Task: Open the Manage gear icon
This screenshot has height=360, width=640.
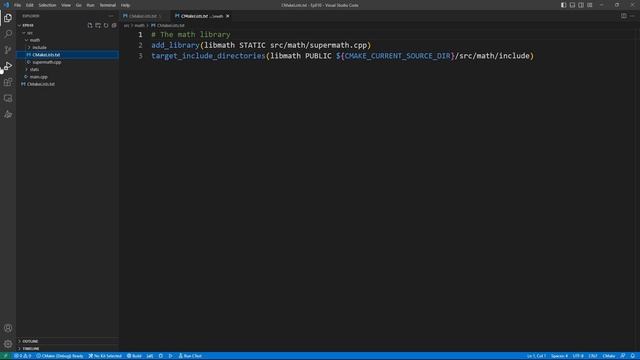Action: (x=8, y=344)
